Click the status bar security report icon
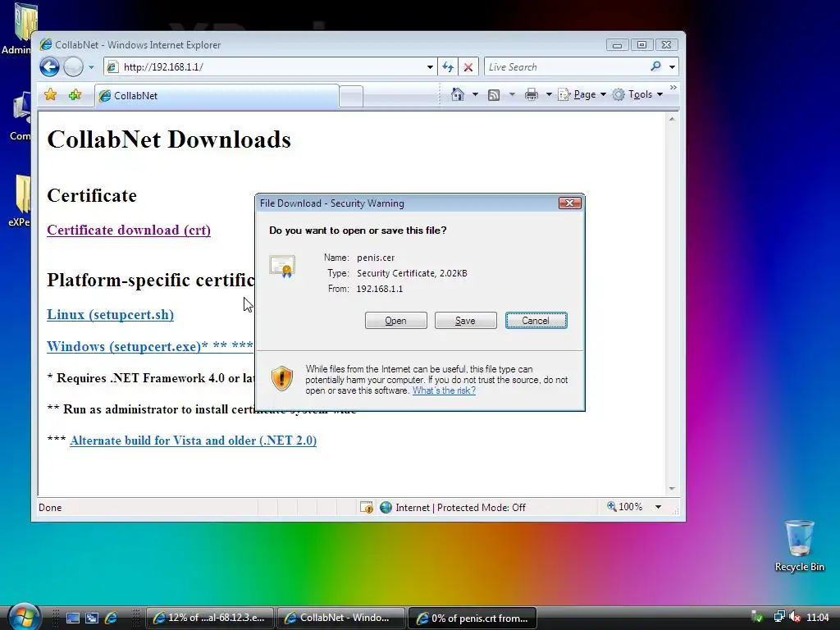Screen dimensions: 840x630 click(367, 507)
